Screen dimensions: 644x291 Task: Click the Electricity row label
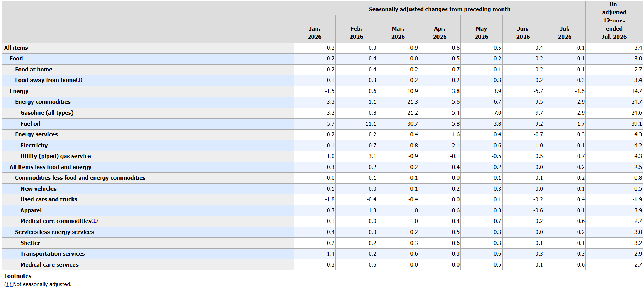(x=34, y=145)
